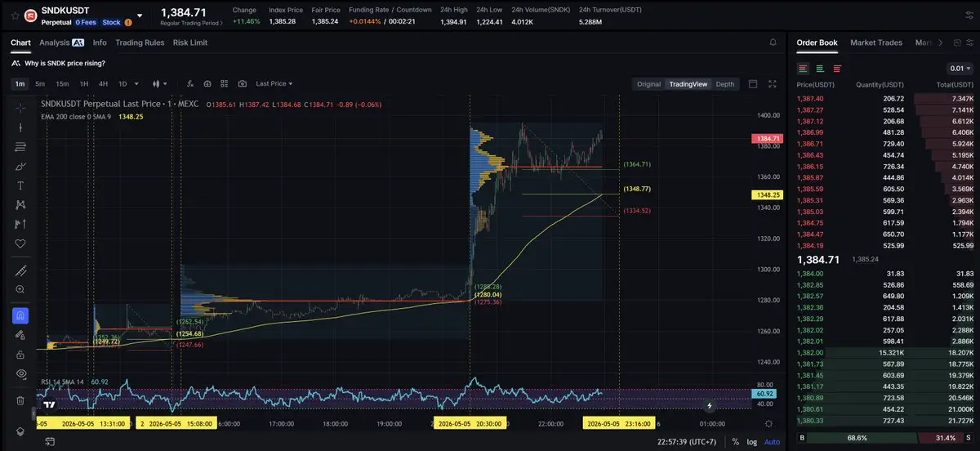Open the Risk Limit tab
The height and width of the screenshot is (451, 980).
190,42
